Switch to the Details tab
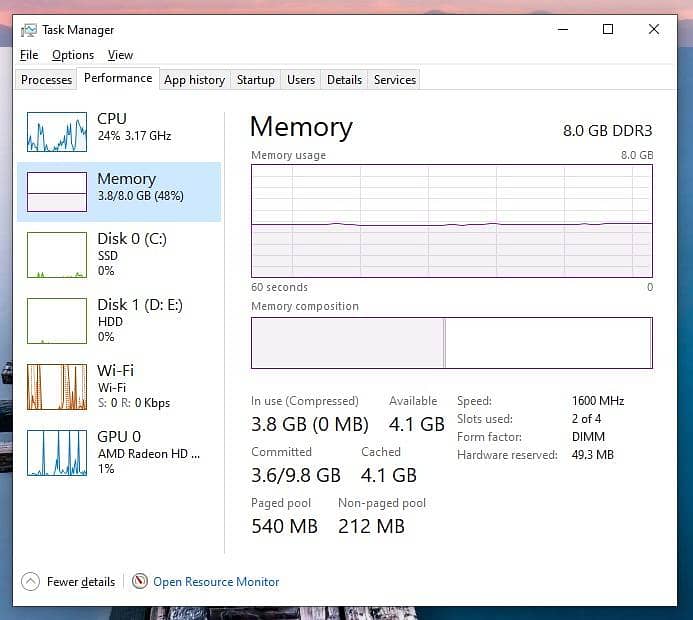Screen dimensions: 693x620 344,80
